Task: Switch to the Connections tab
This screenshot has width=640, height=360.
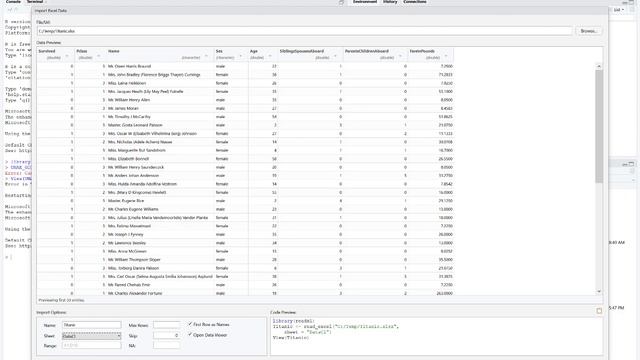Action: coord(415,2)
